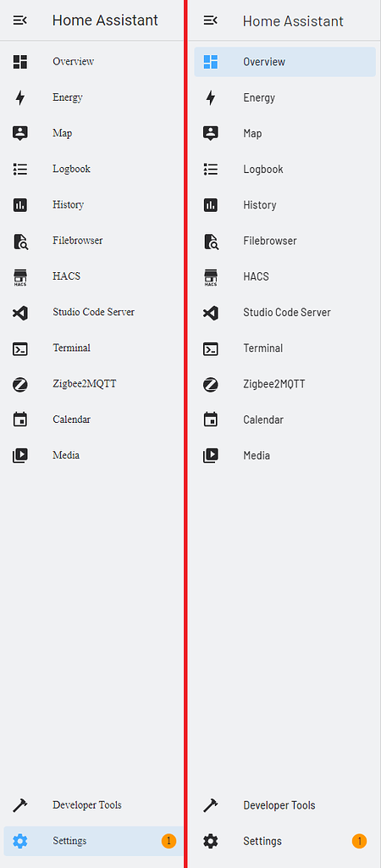Collapse the right sidebar using the menu icon
The width and height of the screenshot is (381, 868).
pyautogui.click(x=210, y=20)
